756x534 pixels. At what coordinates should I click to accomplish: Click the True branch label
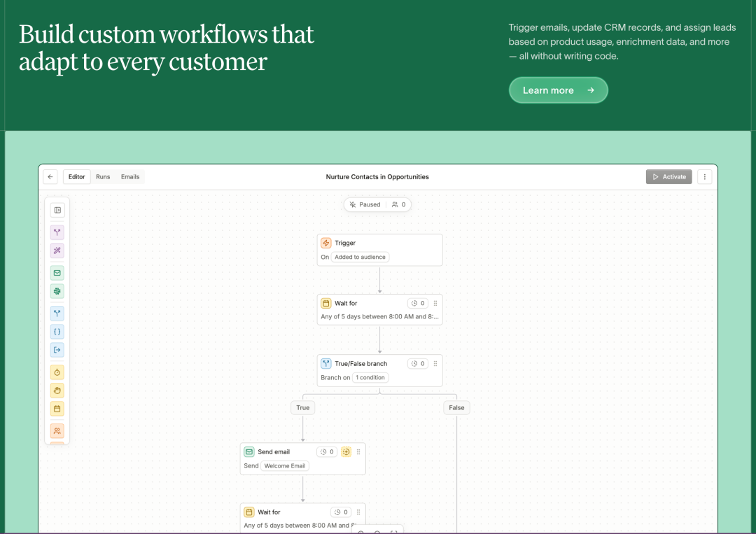pyautogui.click(x=303, y=408)
